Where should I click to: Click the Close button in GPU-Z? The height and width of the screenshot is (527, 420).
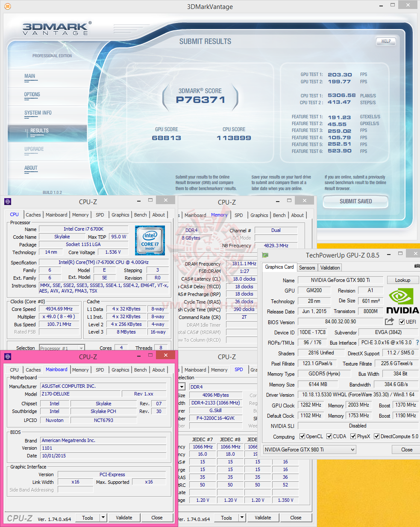tap(406, 449)
